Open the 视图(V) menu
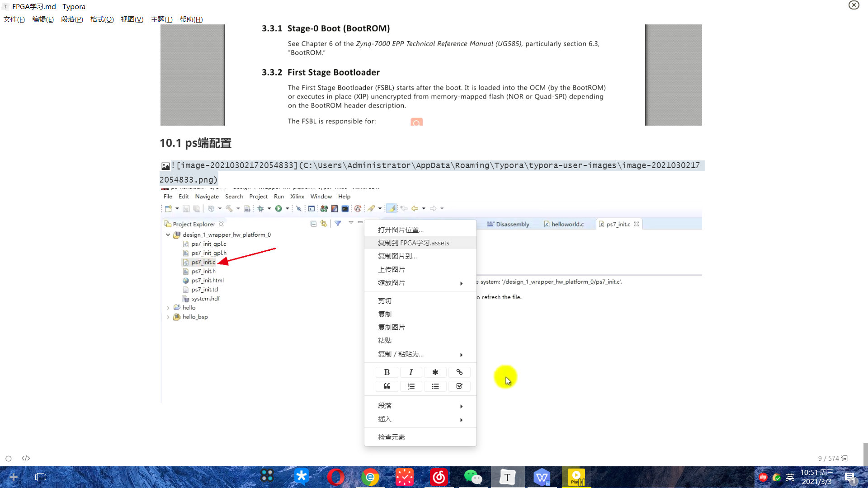The height and width of the screenshot is (488, 868). 132,19
